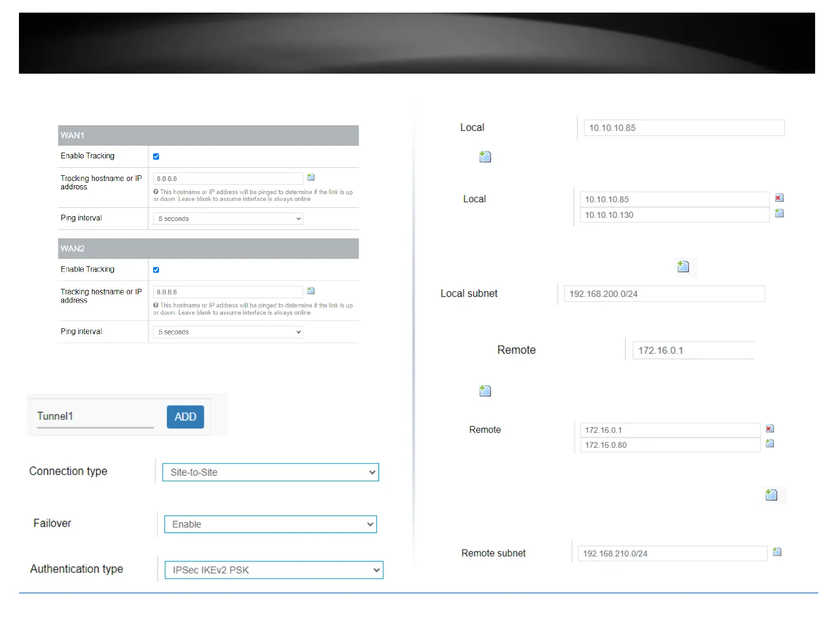Click add icon beside WAN1 tracking address
The height and width of the screenshot is (644, 834).
click(x=311, y=177)
